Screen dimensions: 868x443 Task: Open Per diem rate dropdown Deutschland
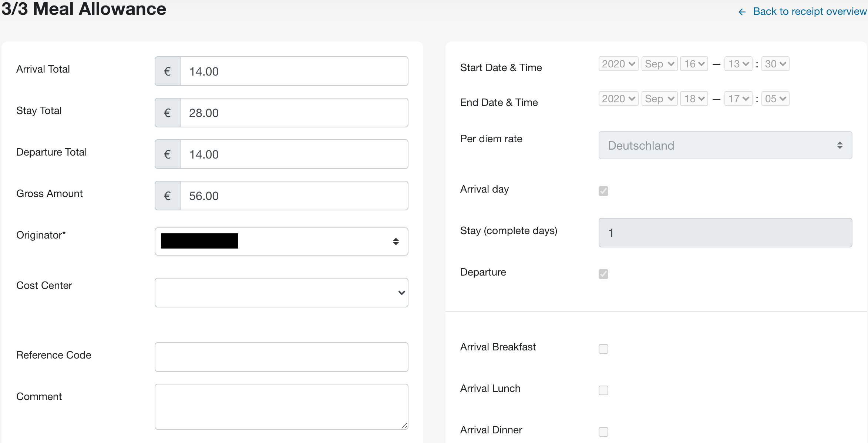coord(725,145)
